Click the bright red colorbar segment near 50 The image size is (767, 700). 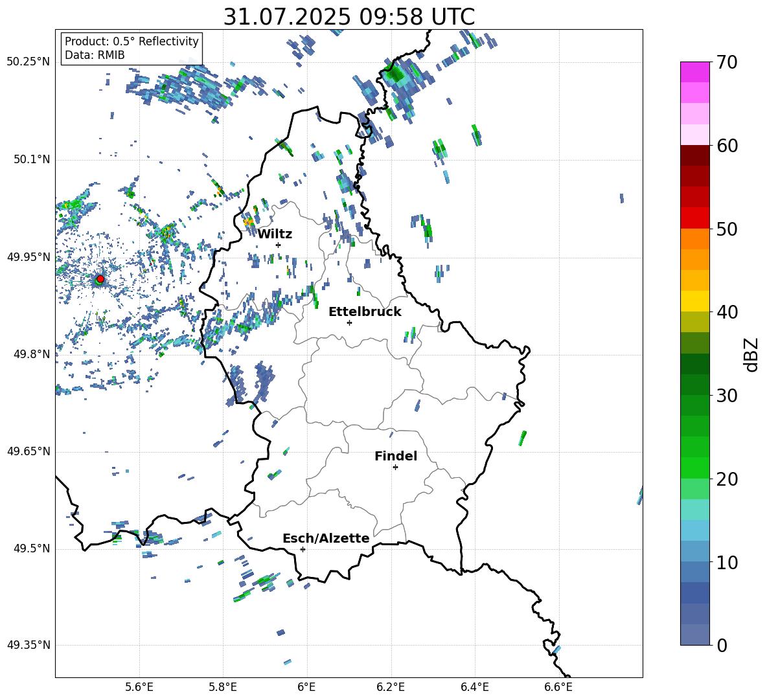[x=695, y=218]
